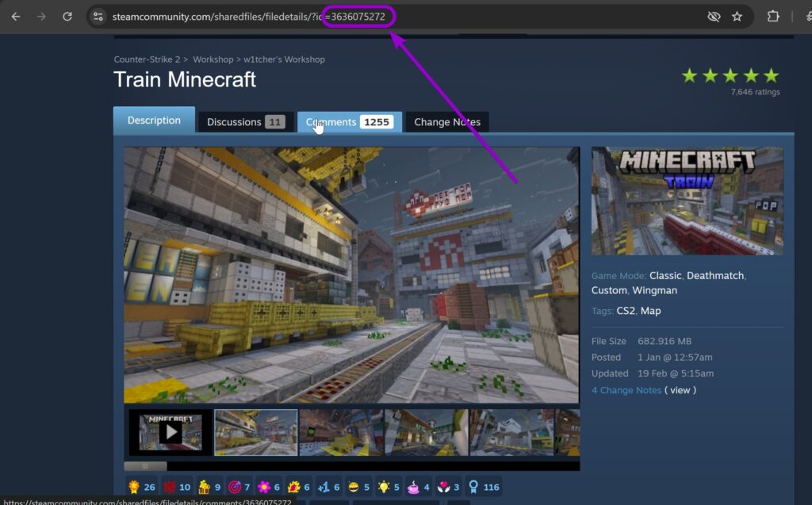Image resolution: width=812 pixels, height=505 pixels.
Task: Play the Minecraft video thumbnail
Action: click(170, 432)
